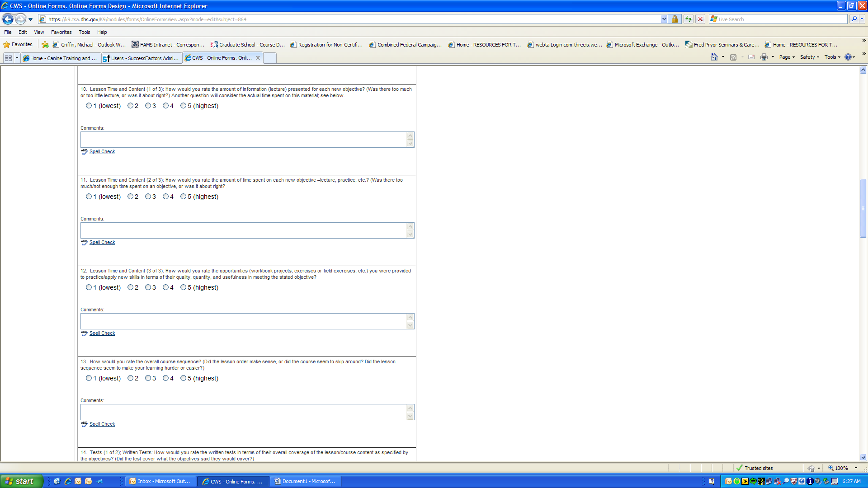Click the Back navigation arrow

point(8,19)
